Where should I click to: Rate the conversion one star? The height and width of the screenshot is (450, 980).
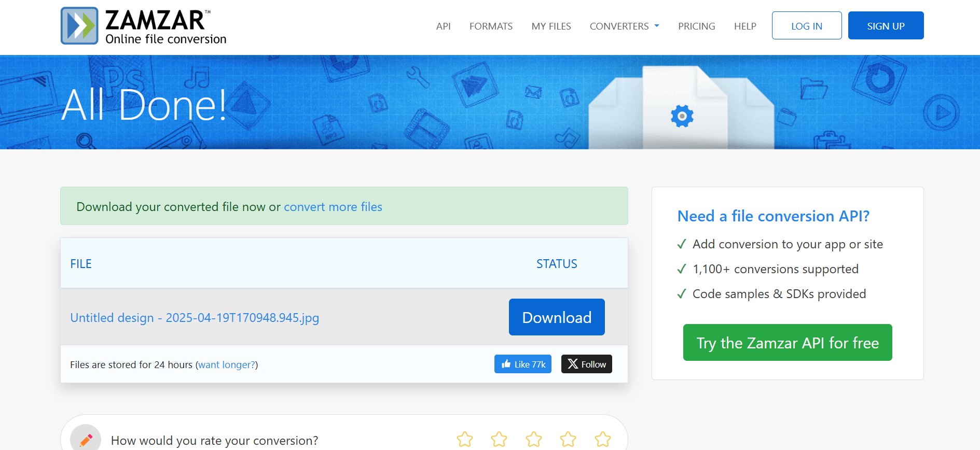(x=465, y=440)
